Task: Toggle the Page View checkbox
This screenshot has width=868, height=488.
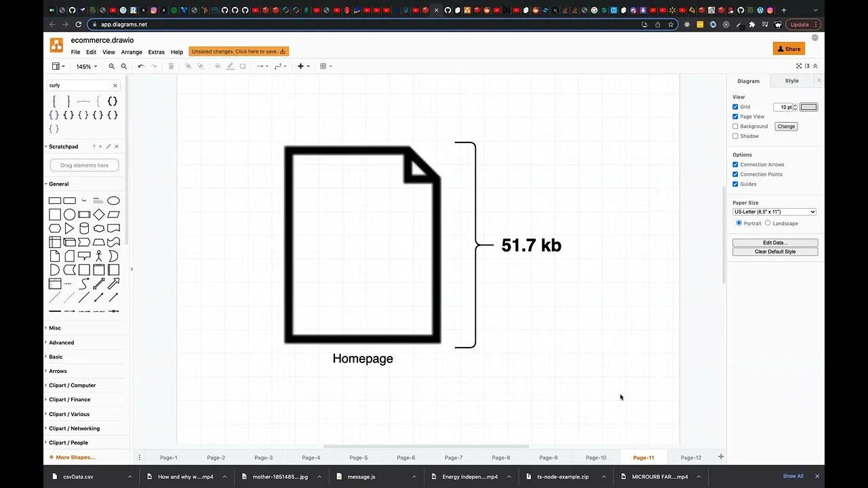Action: point(735,117)
